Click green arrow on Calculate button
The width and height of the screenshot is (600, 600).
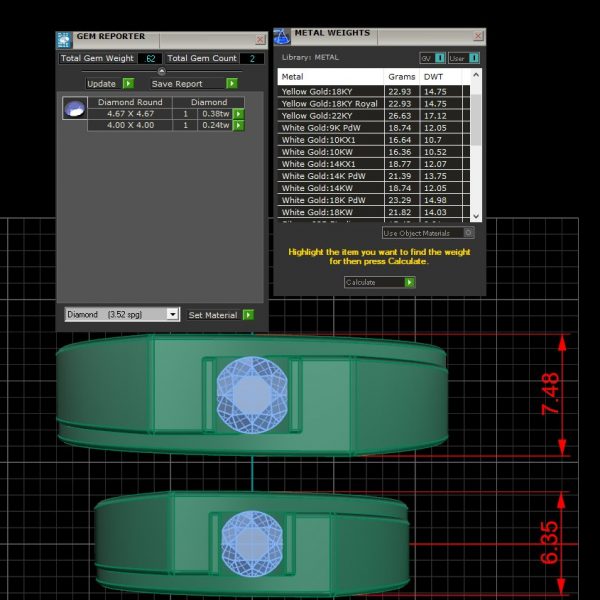pos(409,282)
